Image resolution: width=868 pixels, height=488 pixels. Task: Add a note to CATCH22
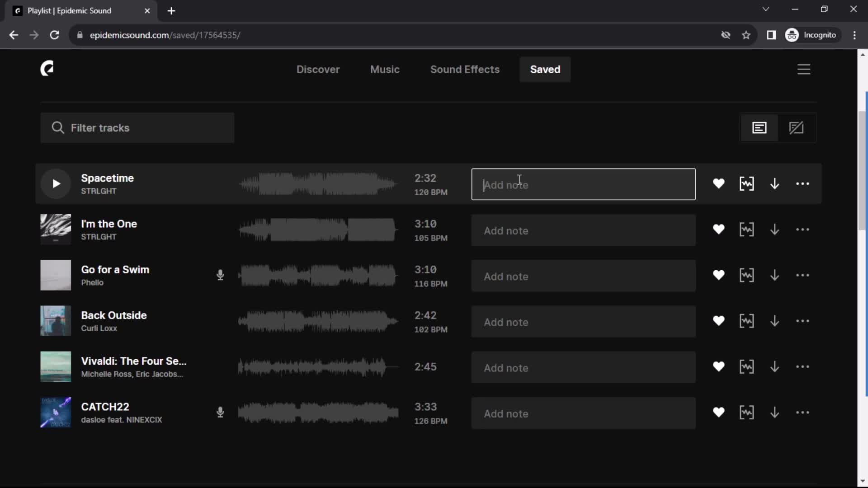click(583, 413)
